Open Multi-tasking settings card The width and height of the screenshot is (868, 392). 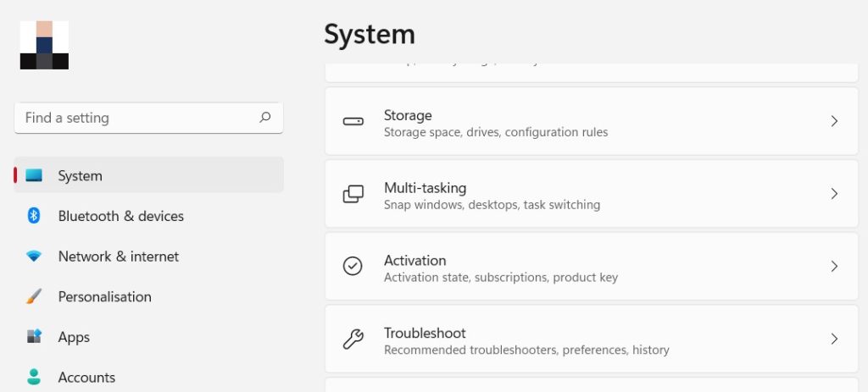[x=591, y=194]
